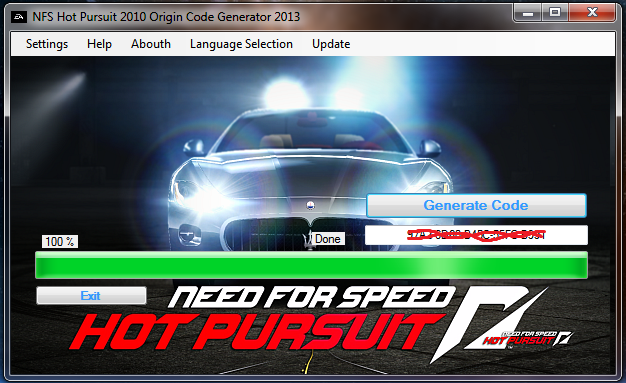Open the Update menu
Screen dimensions: 626x383
331,44
